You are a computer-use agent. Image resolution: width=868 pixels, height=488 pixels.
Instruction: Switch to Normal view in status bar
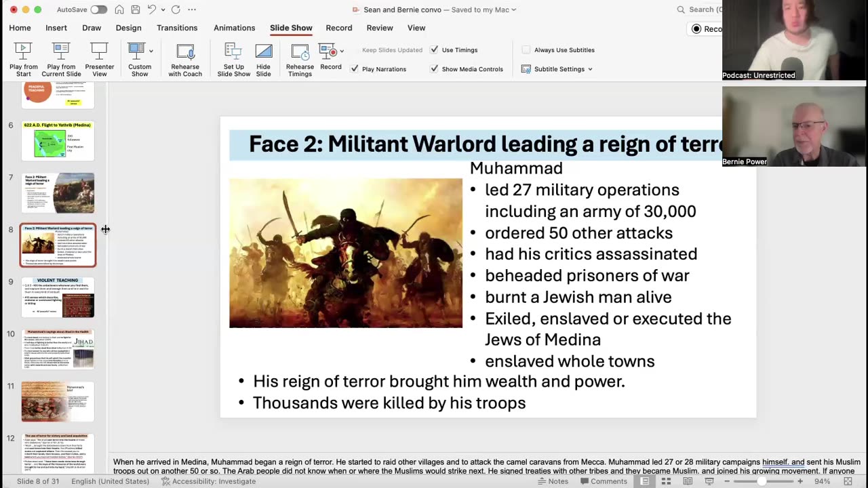tap(645, 481)
